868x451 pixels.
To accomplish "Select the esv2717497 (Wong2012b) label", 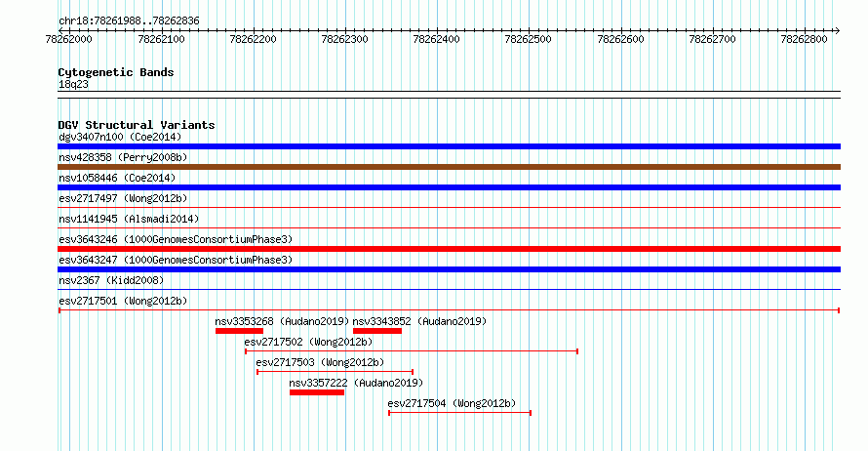I will click(x=123, y=198).
